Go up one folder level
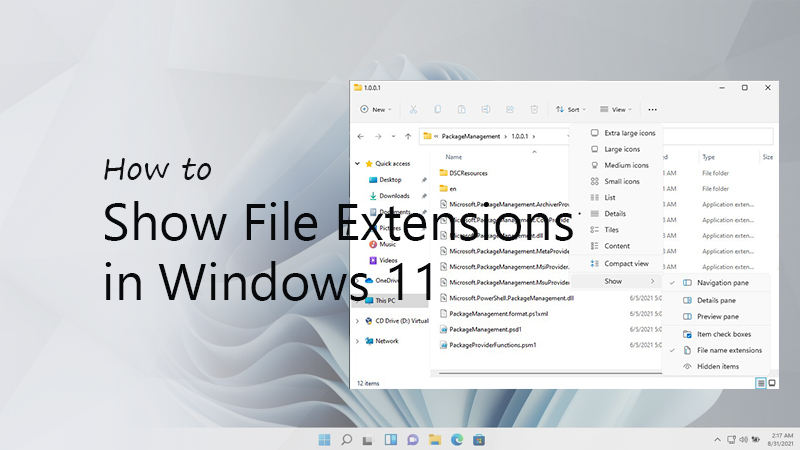 408,136
